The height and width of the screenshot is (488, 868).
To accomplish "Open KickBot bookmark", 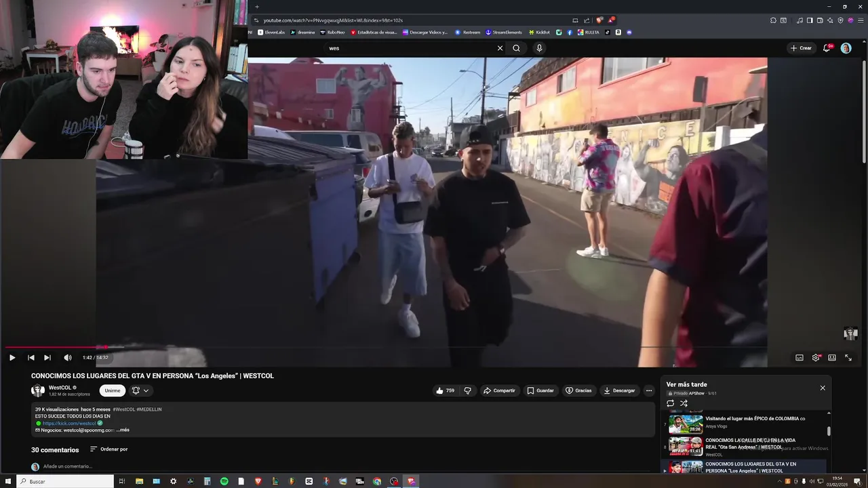I will [540, 32].
